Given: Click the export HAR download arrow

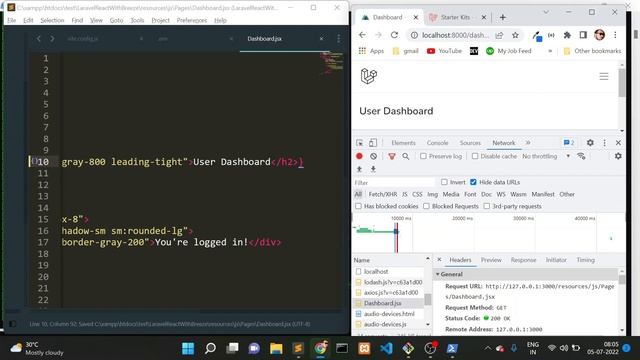Looking at the screenshot, I should pyautogui.click(x=373, y=169).
